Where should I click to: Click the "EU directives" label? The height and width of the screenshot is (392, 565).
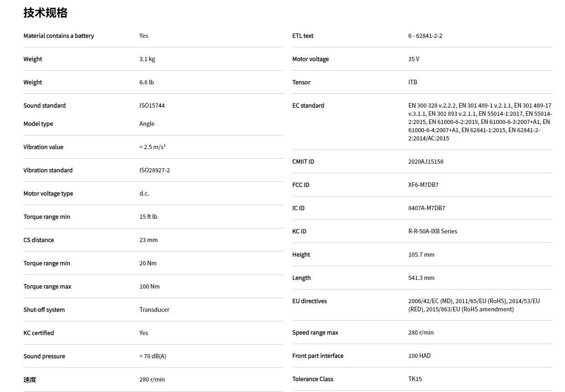click(310, 301)
